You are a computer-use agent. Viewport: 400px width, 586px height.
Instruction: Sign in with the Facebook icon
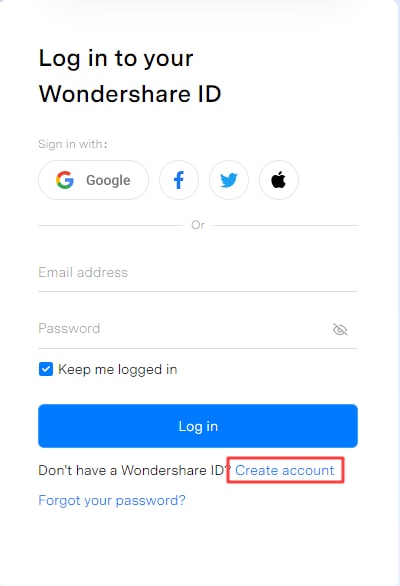click(179, 180)
